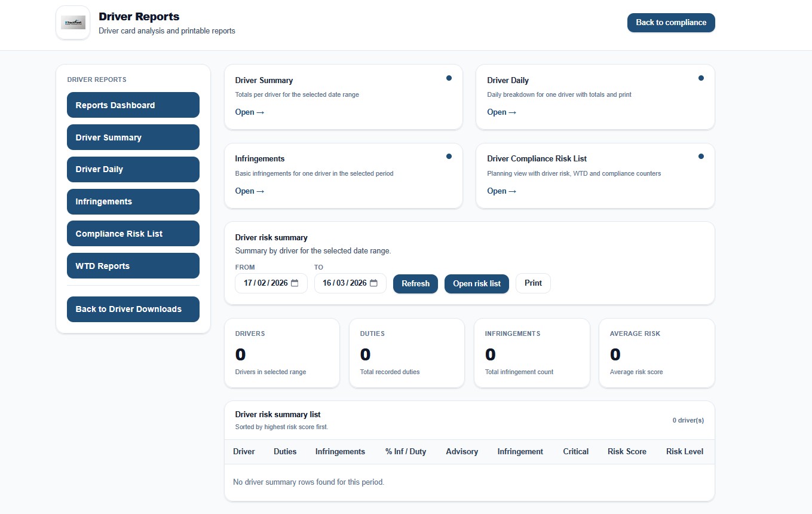Click the status dot on Driver Summary card
812x514 pixels.
449,78
